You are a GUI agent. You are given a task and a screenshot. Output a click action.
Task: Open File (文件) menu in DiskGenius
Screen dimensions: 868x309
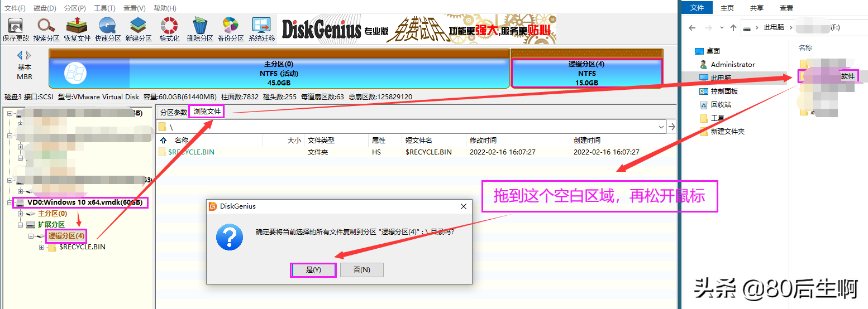pyautogui.click(x=15, y=8)
